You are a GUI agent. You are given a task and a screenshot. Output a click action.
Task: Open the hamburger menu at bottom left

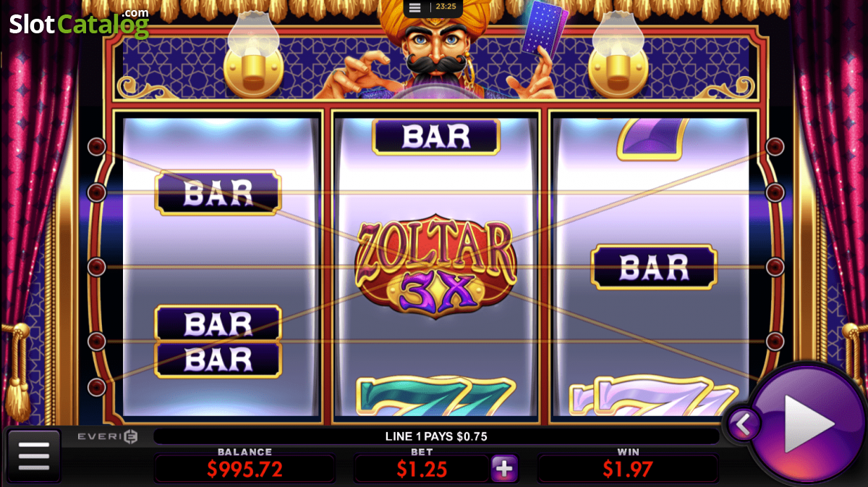(x=34, y=457)
